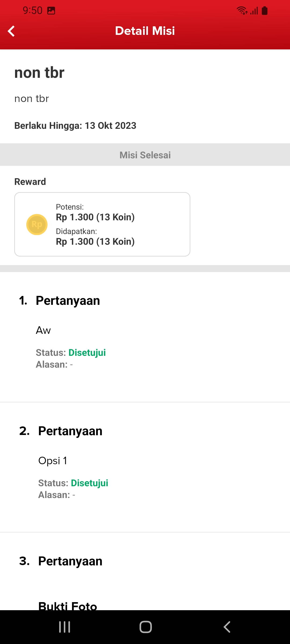The width and height of the screenshot is (290, 644).
Task: Tap the Opsi 1 answer
Action: pos(53,461)
